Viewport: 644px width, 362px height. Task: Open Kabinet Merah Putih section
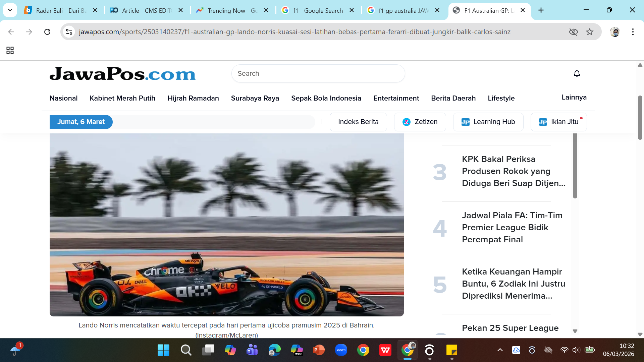[x=122, y=98]
